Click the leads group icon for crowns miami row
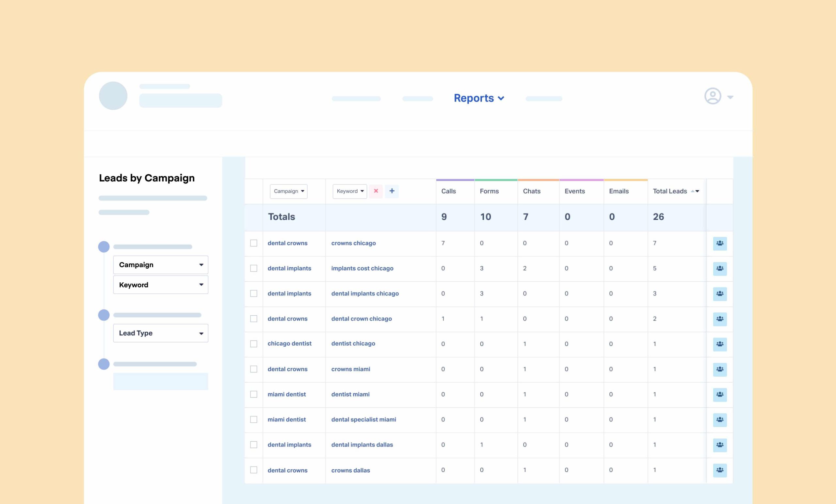The image size is (836, 504). coord(720,369)
